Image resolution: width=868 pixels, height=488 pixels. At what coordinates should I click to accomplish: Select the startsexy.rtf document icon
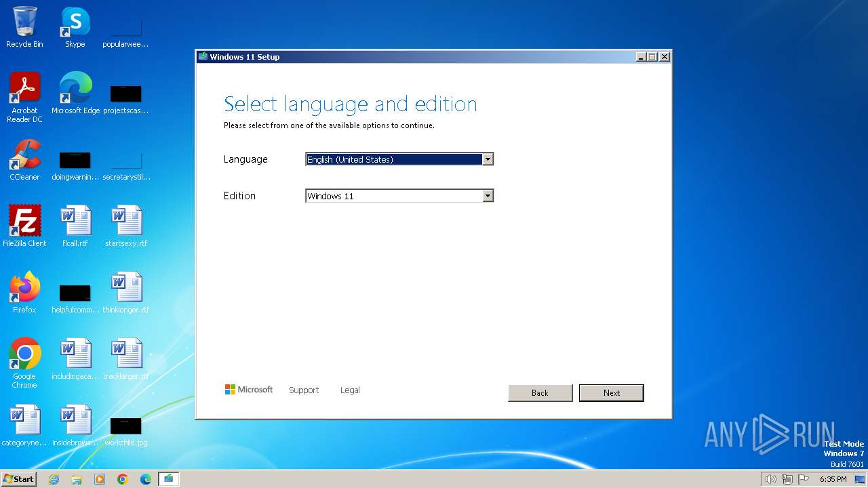tap(126, 226)
